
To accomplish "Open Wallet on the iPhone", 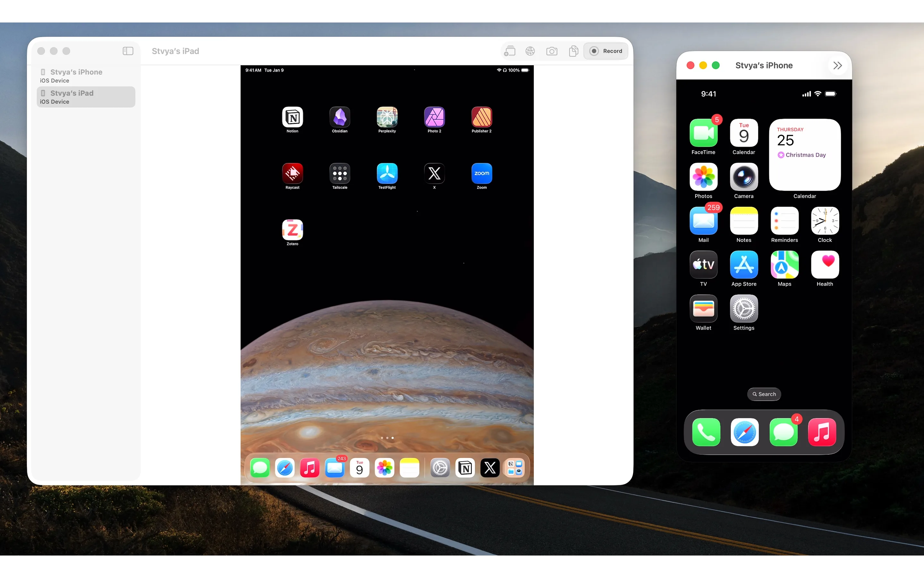I will pos(703,309).
